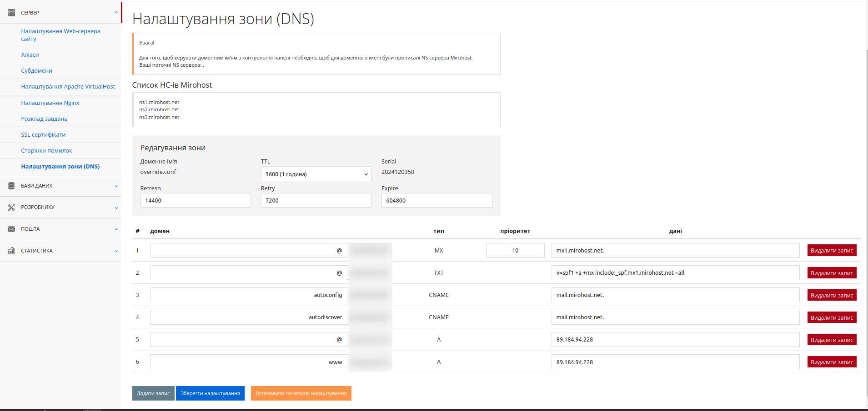Open the TTL dropdown showing 3600 (1 година)
The image size is (868, 411).
[316, 174]
